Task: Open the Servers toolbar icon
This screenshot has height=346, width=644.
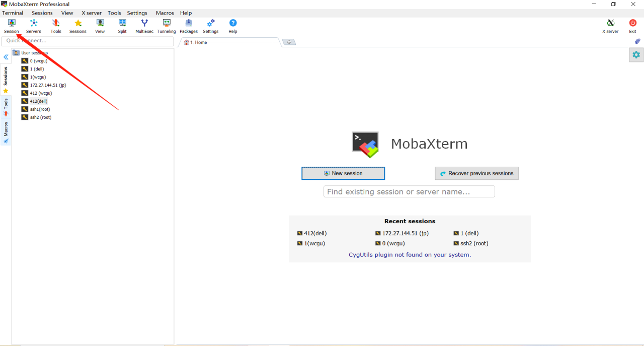Action: pyautogui.click(x=34, y=26)
